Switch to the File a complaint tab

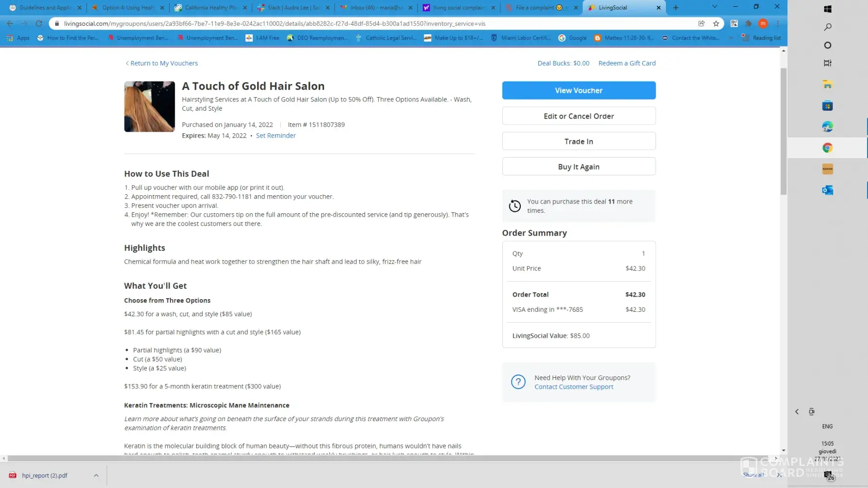541,8
